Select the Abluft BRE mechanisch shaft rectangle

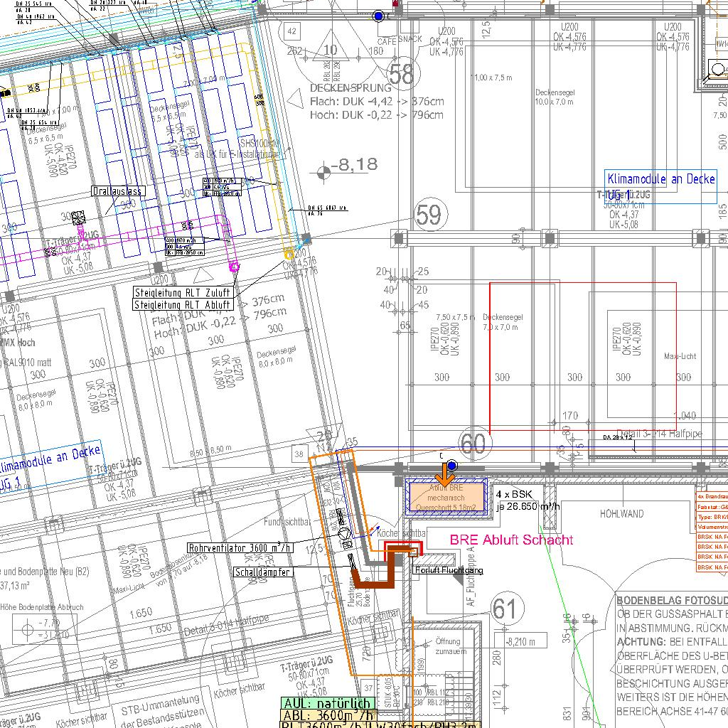tap(446, 497)
